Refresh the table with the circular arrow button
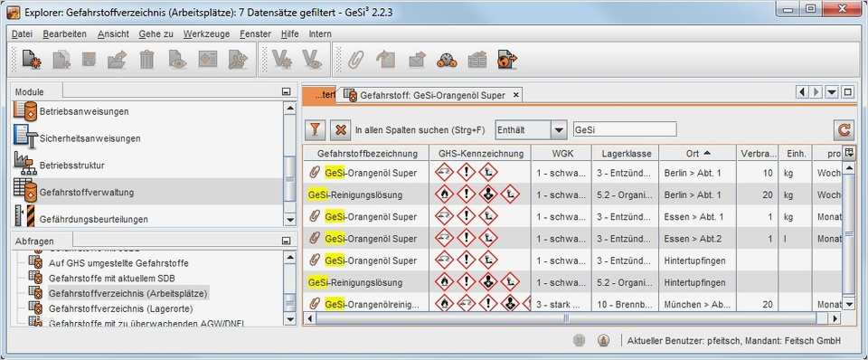Screen dimensions: 868x360 [844, 130]
